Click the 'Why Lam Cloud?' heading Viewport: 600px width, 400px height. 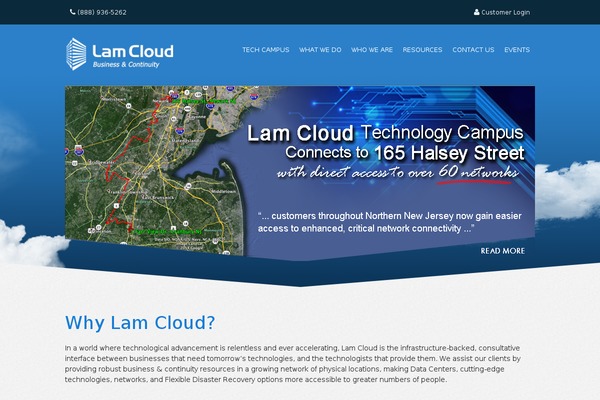140,323
